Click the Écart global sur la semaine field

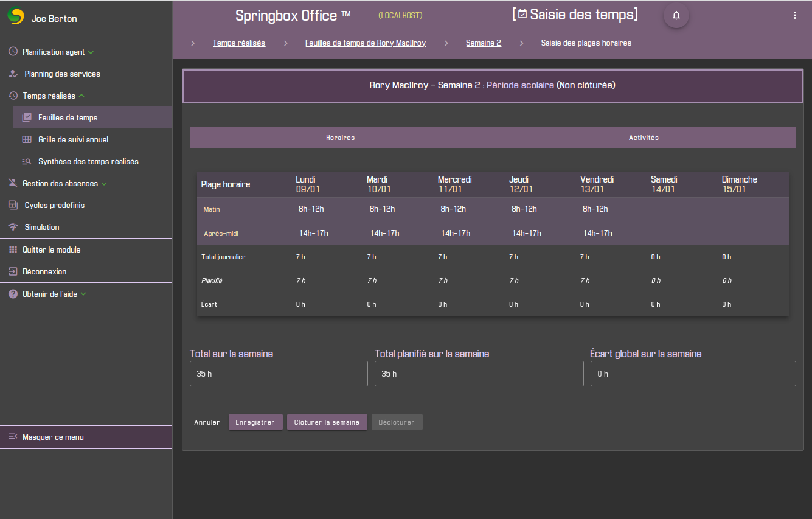tap(693, 374)
